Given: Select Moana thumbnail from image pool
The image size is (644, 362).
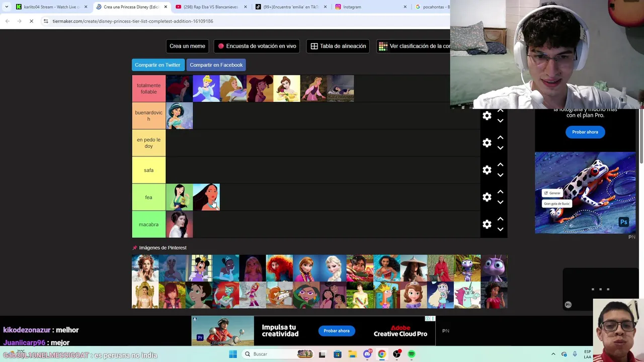Looking at the screenshot, I should click(386, 268).
